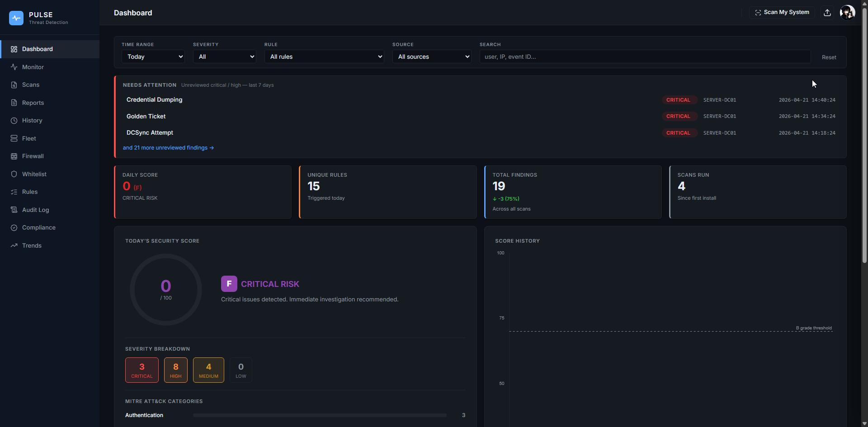Click the Total Findings card
This screenshot has width=868, height=427.
(x=573, y=192)
